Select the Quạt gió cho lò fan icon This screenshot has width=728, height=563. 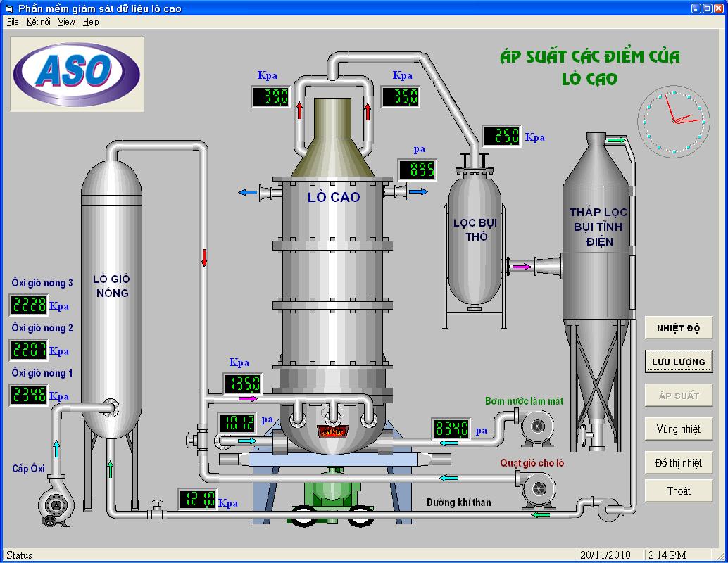tap(536, 487)
